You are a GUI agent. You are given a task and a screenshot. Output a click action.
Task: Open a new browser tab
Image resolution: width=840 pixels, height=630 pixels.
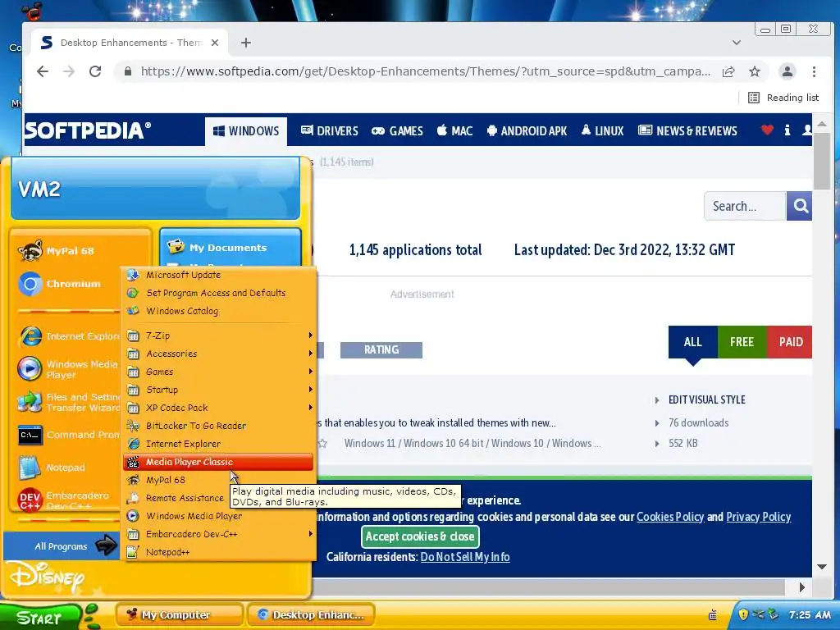pos(246,43)
